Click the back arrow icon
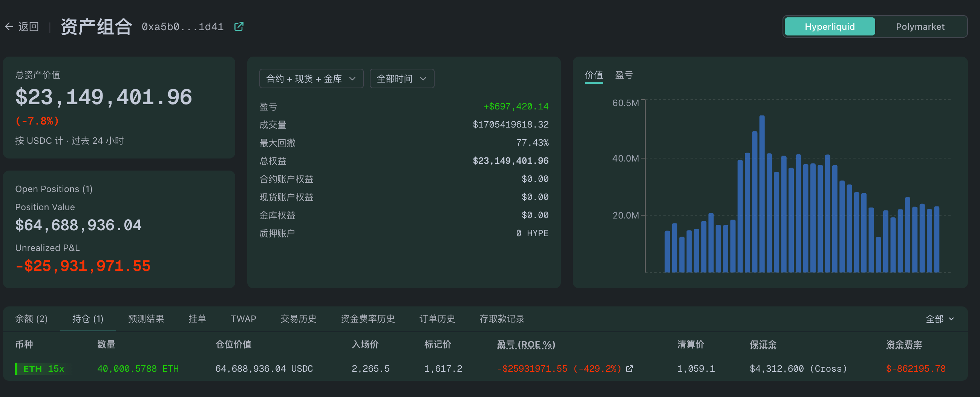The height and width of the screenshot is (397, 980). [9, 27]
